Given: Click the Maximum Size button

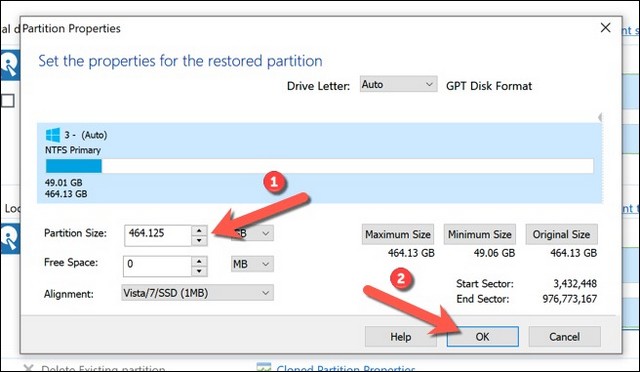Looking at the screenshot, I should [398, 234].
